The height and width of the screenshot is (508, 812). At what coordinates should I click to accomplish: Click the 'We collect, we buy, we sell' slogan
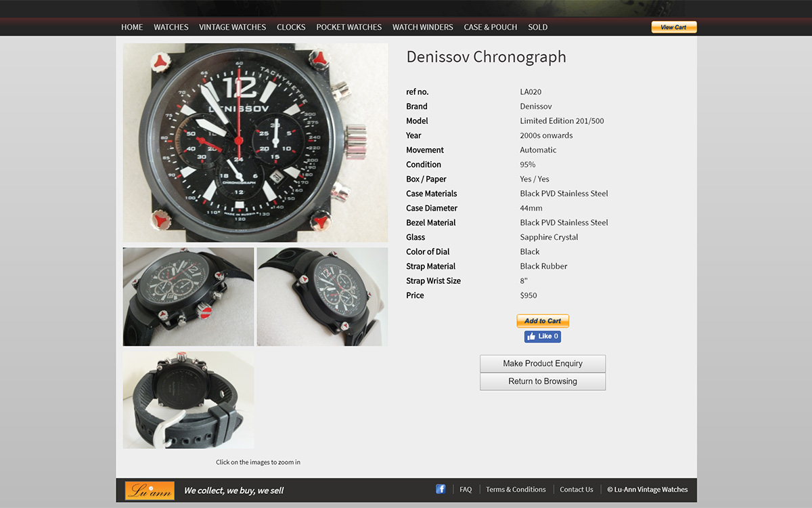point(234,490)
